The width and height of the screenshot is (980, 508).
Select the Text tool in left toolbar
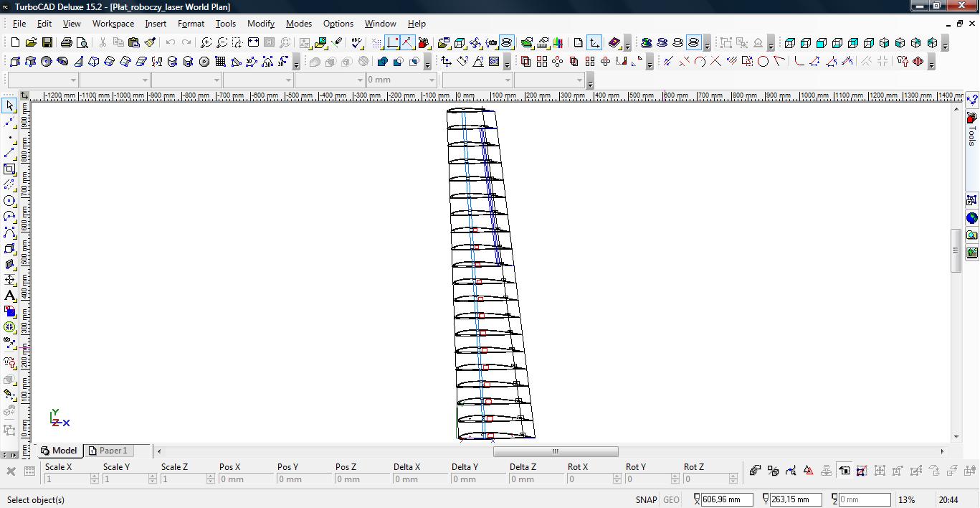9,296
